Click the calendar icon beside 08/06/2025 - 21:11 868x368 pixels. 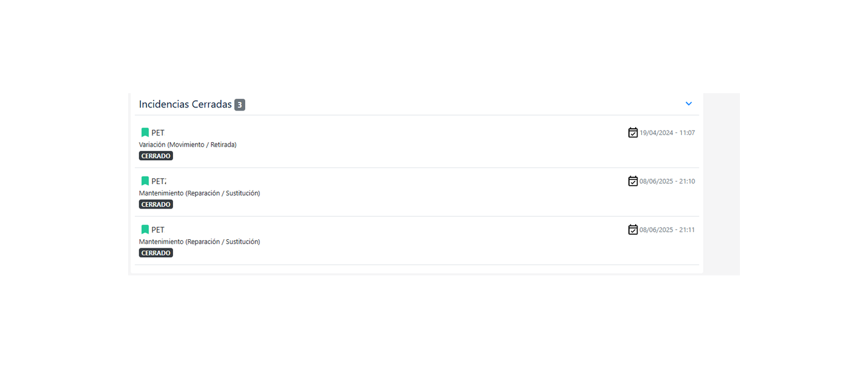(633, 229)
